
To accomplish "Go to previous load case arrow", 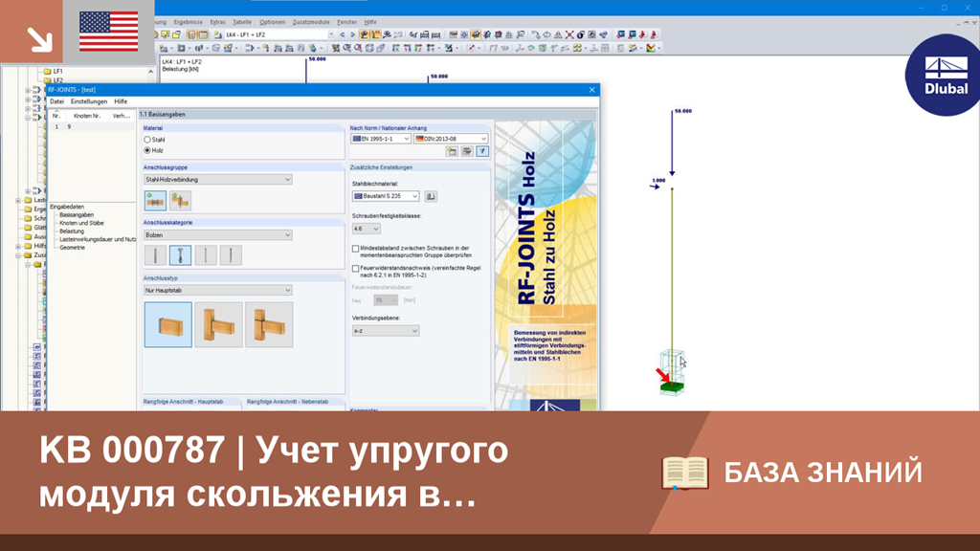I will [x=342, y=35].
